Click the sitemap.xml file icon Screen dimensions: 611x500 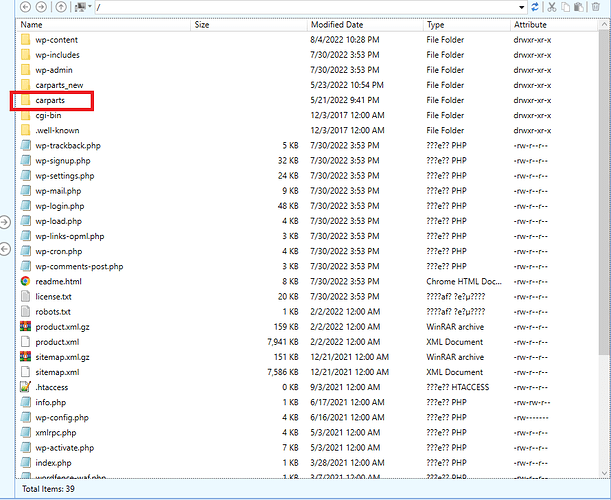26,372
